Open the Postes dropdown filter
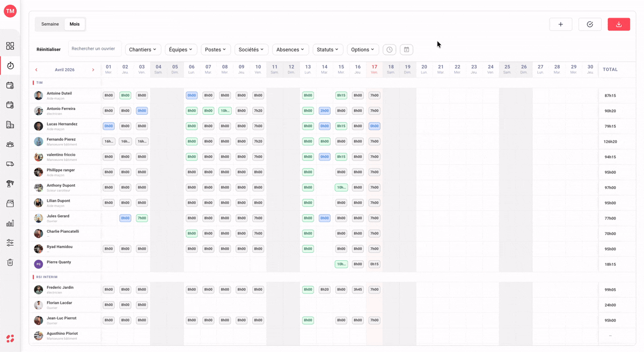644x352 pixels. (x=216, y=49)
